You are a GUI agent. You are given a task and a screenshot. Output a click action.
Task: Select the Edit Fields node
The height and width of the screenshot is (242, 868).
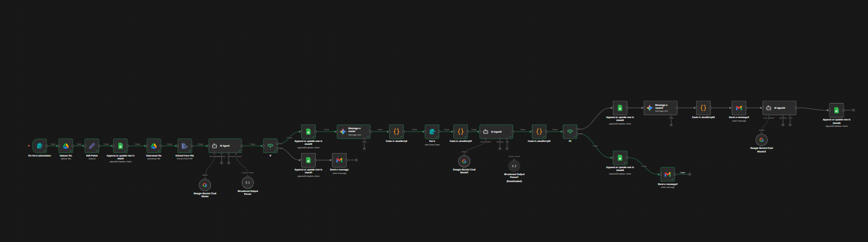(93, 145)
